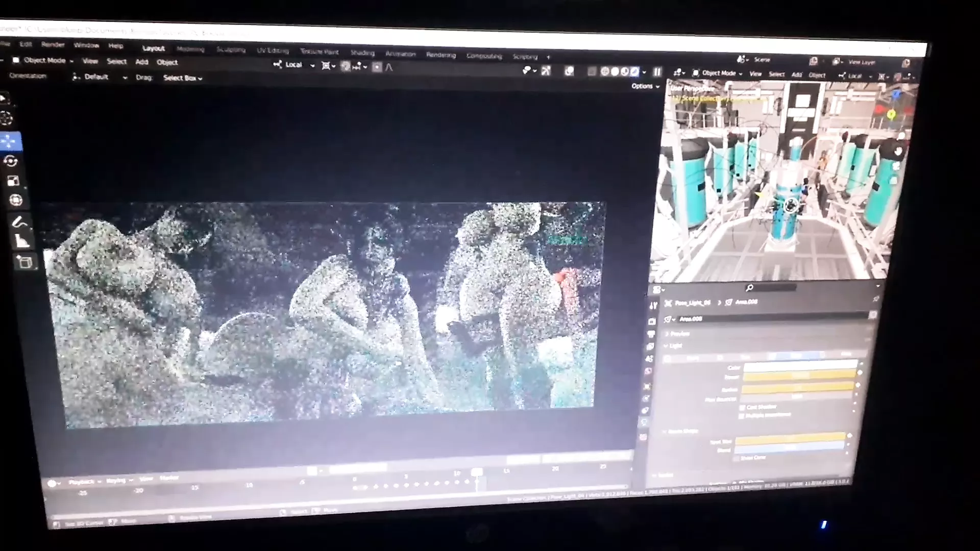Activate the Annotate pencil tool
Viewport: 980px width, 551px height.
point(19,222)
